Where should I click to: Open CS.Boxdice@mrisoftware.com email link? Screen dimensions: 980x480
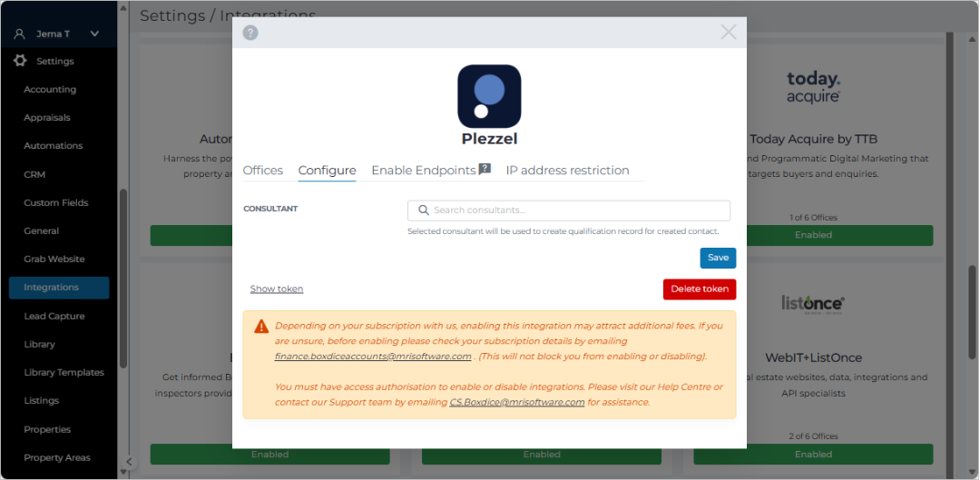[517, 403]
